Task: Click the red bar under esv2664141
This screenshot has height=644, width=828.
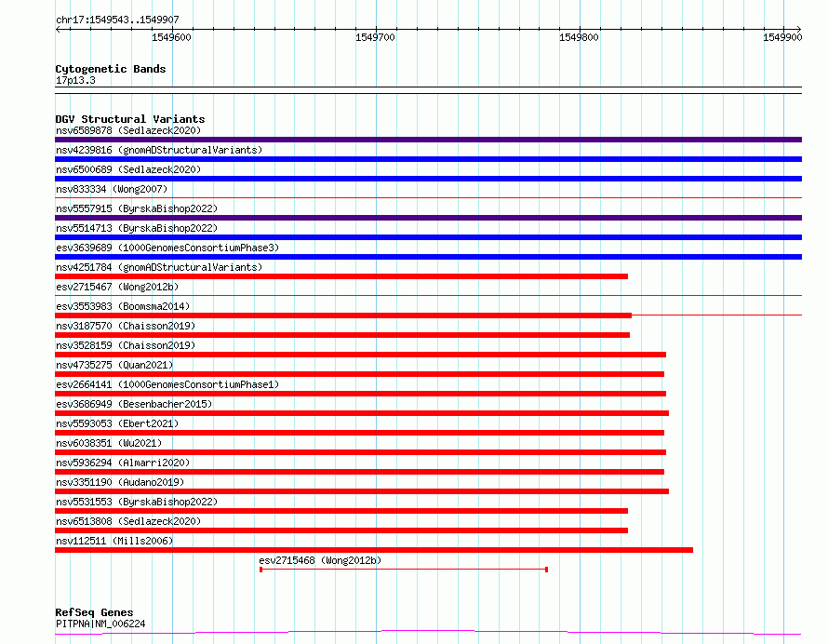Action: (360, 394)
